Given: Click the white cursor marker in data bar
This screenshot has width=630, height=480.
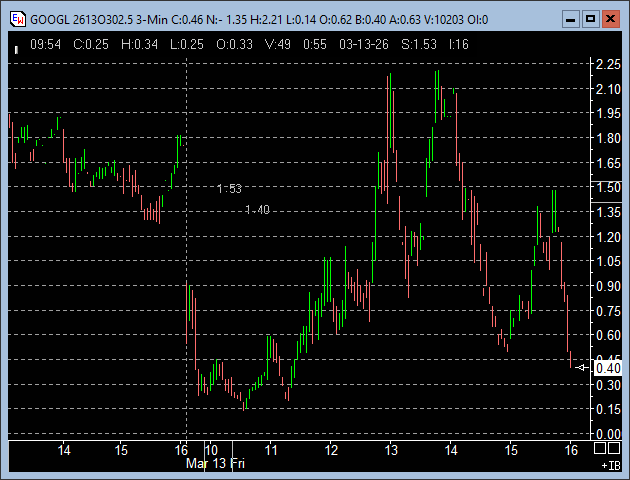Looking at the screenshot, I should point(17,46).
